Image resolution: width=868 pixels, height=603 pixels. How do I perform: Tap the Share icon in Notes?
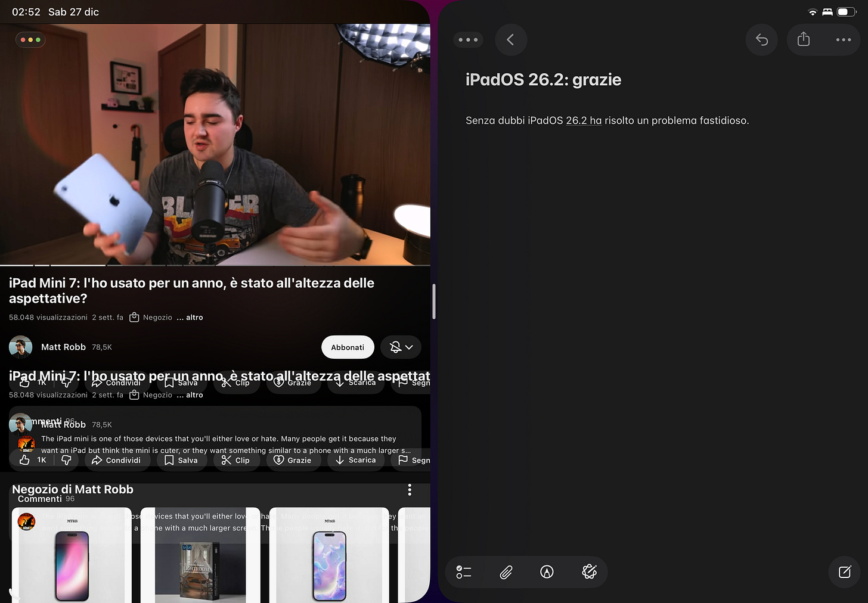coord(803,39)
